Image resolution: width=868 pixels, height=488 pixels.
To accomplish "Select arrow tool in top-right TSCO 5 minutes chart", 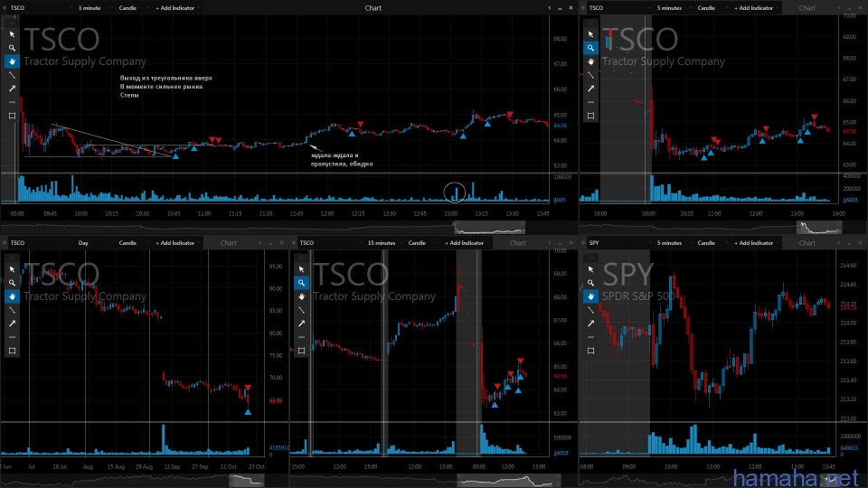I will pyautogui.click(x=590, y=89).
